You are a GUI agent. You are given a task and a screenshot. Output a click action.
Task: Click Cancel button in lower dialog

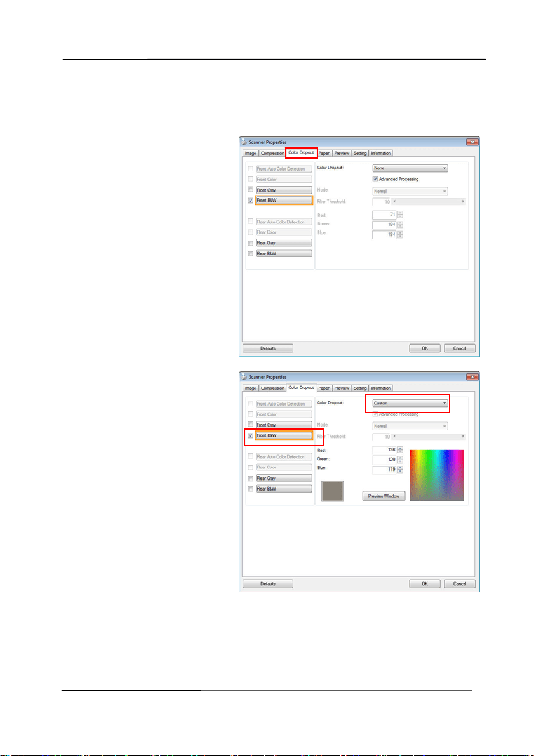[x=460, y=584]
